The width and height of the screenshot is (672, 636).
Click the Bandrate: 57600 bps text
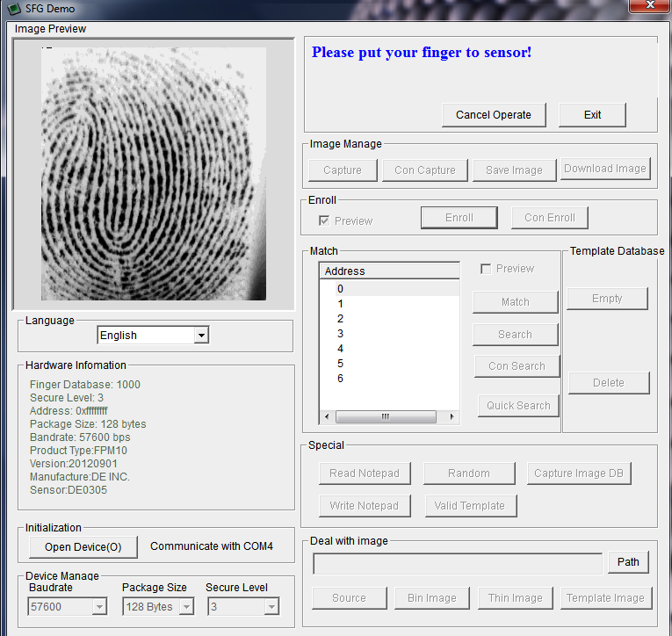point(80,437)
